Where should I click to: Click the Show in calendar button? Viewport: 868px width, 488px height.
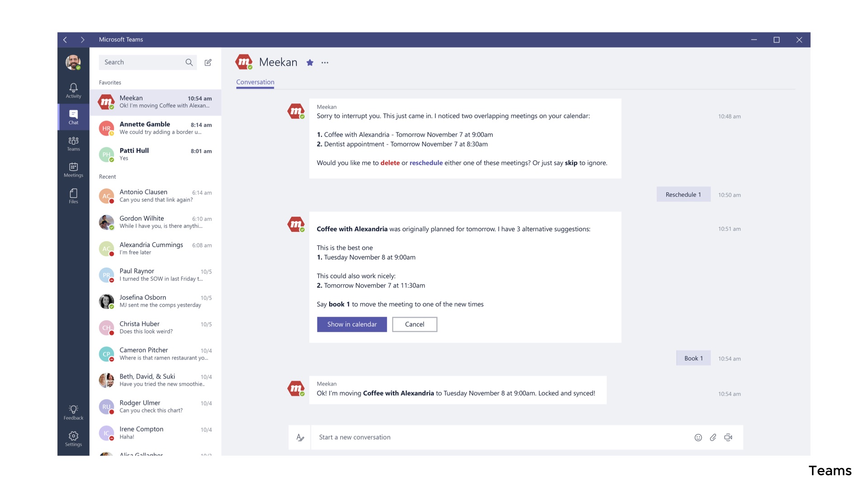pyautogui.click(x=352, y=324)
